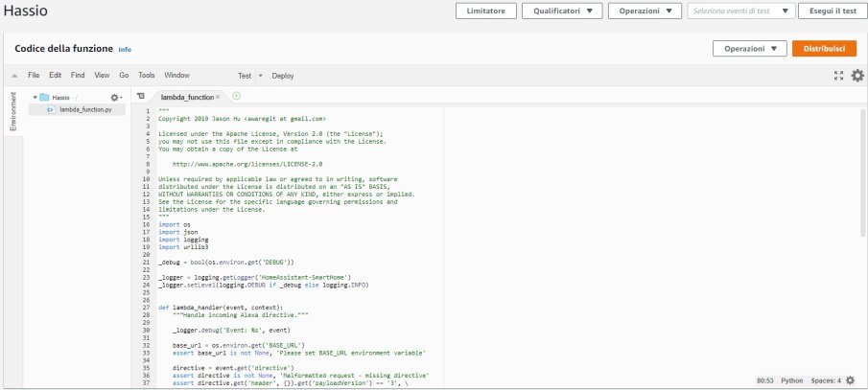Click the 80:53 cursor position indicator

click(765, 380)
